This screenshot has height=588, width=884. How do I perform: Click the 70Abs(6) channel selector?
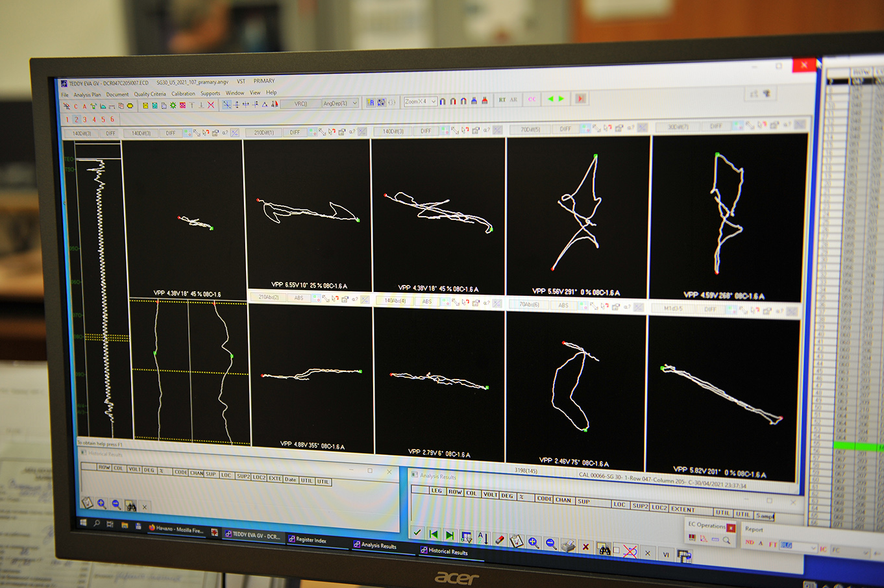529,304
